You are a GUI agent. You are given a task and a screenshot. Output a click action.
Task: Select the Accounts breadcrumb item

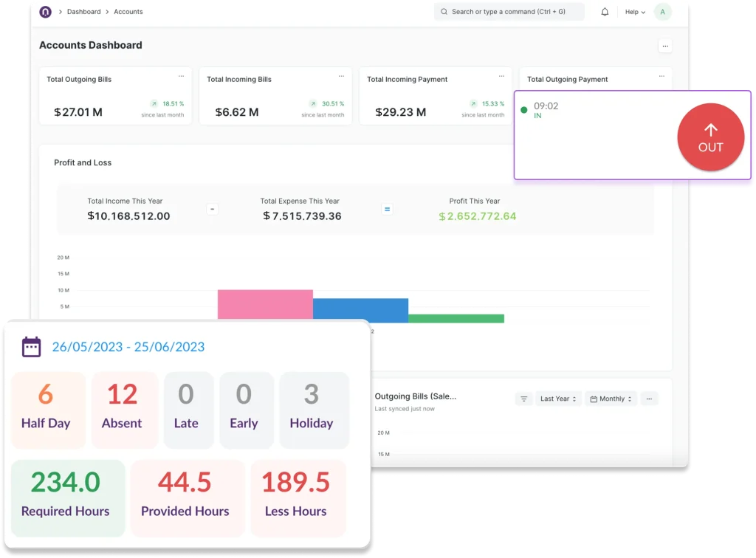tap(128, 12)
